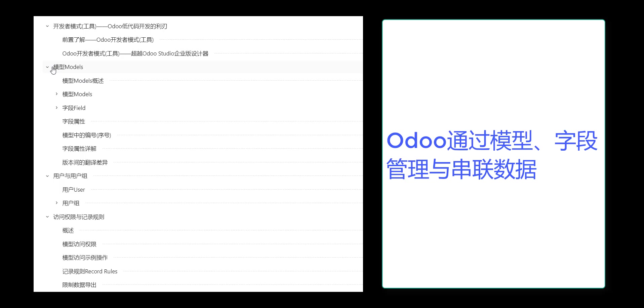This screenshot has height=308, width=644.
Task: Collapse the 模型Models parent section chevron
Action: coord(47,67)
